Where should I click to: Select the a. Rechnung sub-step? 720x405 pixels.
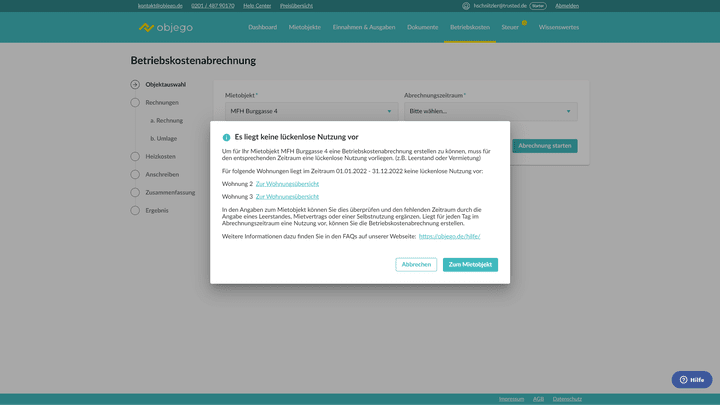[x=167, y=121]
